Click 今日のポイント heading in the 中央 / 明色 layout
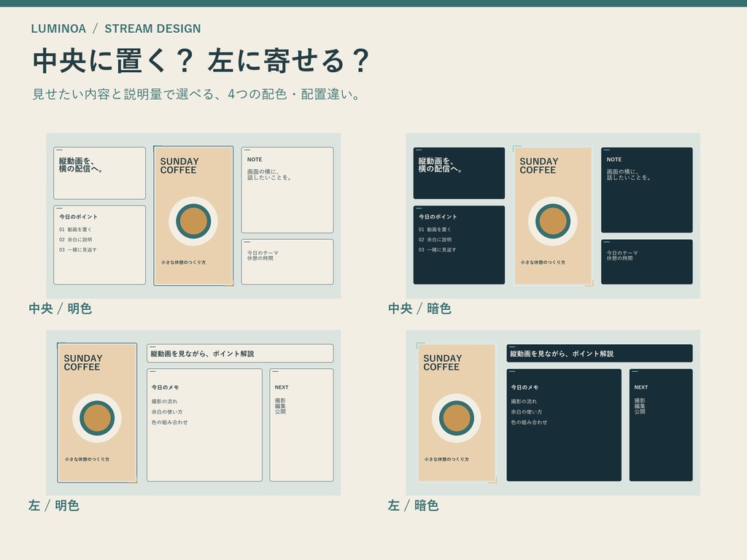The height and width of the screenshot is (560, 747). (78, 217)
